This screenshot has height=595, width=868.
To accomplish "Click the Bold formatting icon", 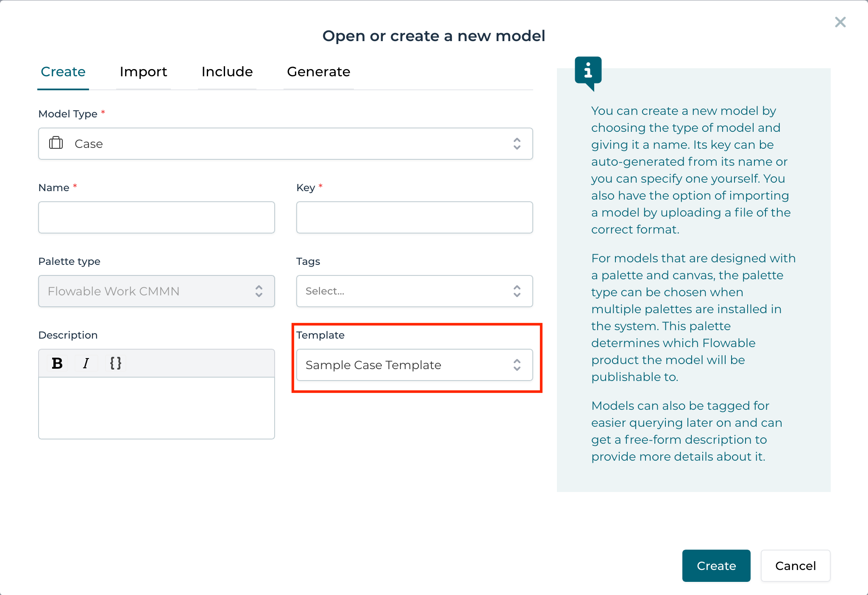I will (57, 363).
